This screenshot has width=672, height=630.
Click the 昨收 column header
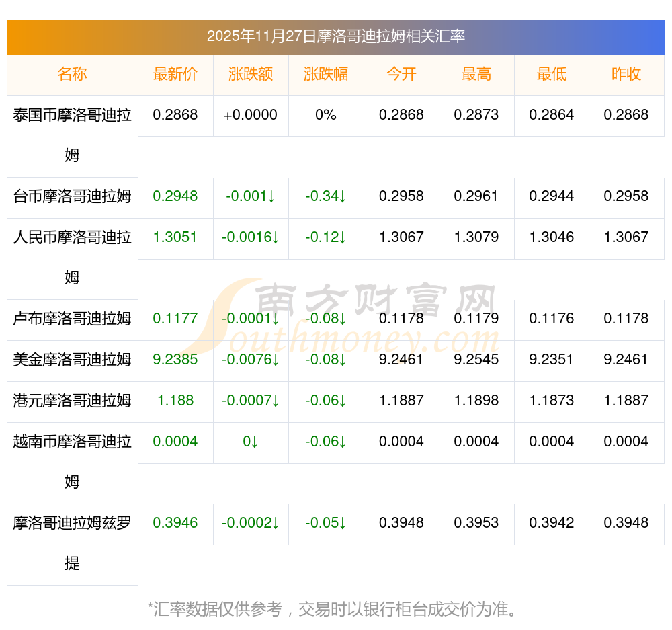(626, 75)
